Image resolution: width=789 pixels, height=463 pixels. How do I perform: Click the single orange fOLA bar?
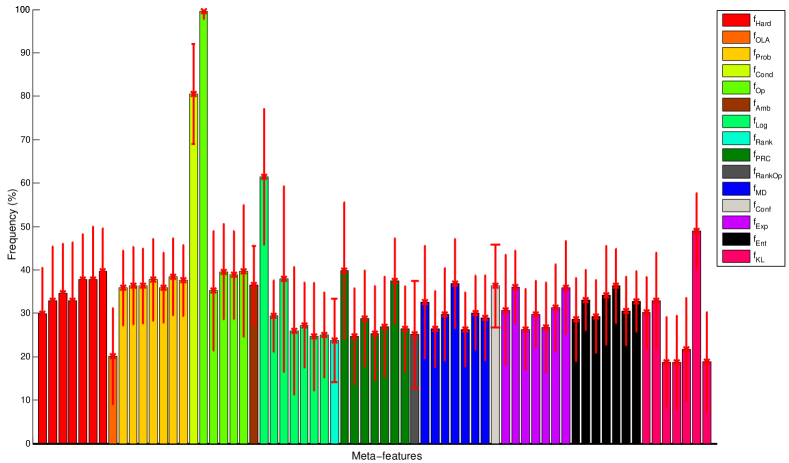113,400
